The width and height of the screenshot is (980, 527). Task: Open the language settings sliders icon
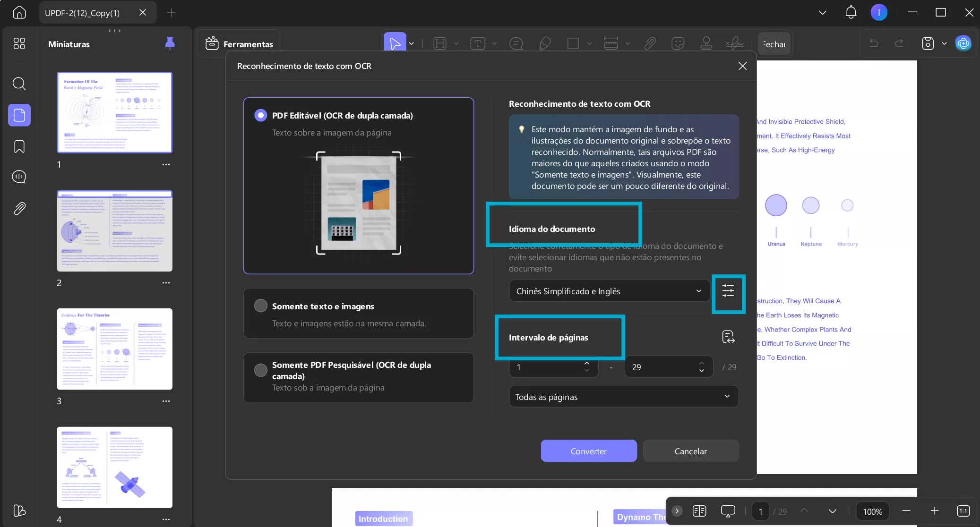[x=728, y=291]
